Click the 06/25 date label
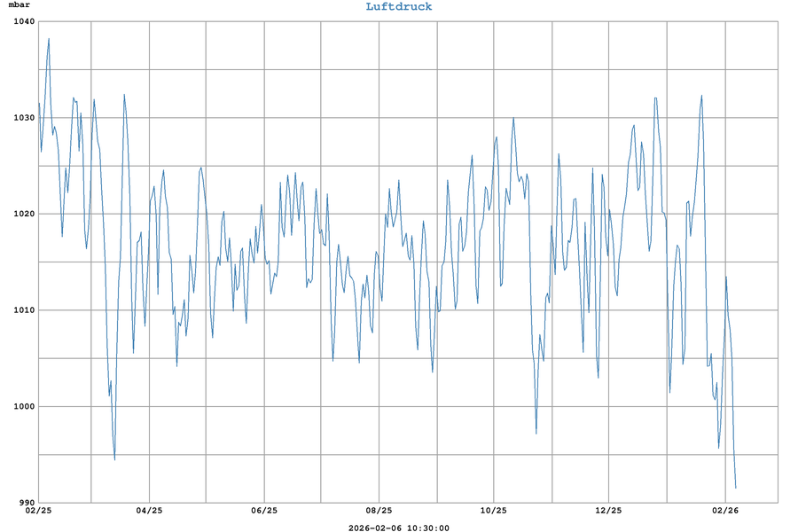 click(264, 511)
